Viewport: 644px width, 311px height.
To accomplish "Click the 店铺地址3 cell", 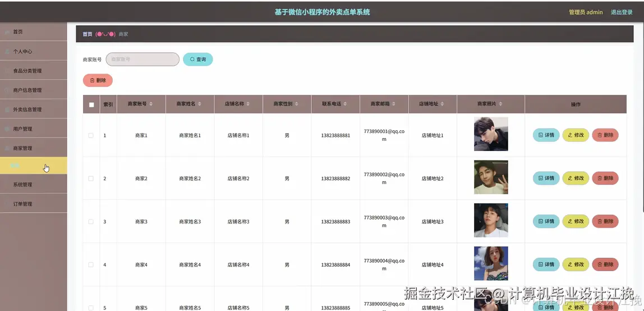I will click(x=433, y=221).
